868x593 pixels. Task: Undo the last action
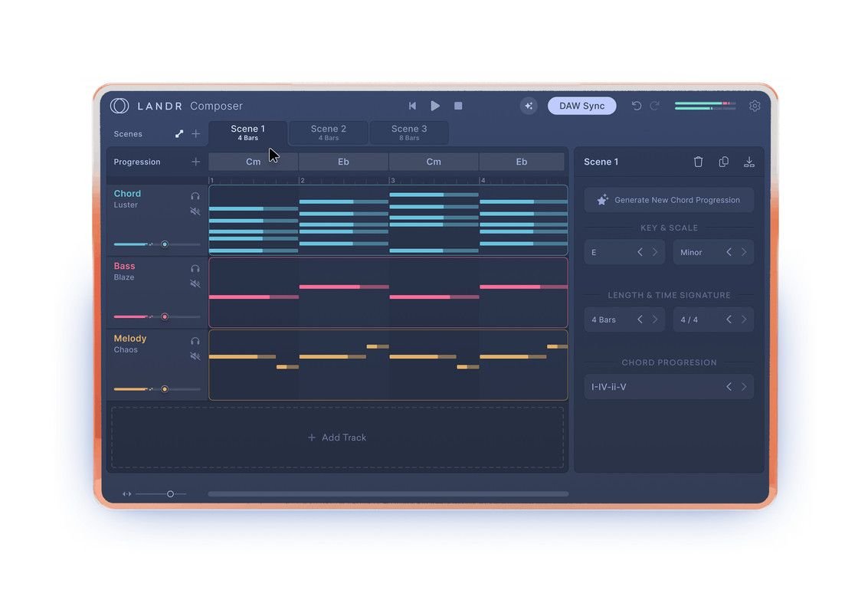pyautogui.click(x=637, y=106)
